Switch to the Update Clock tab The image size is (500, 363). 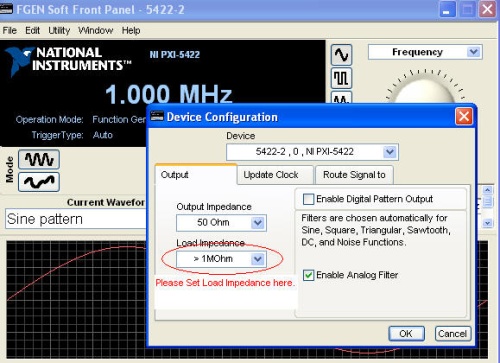(275, 175)
